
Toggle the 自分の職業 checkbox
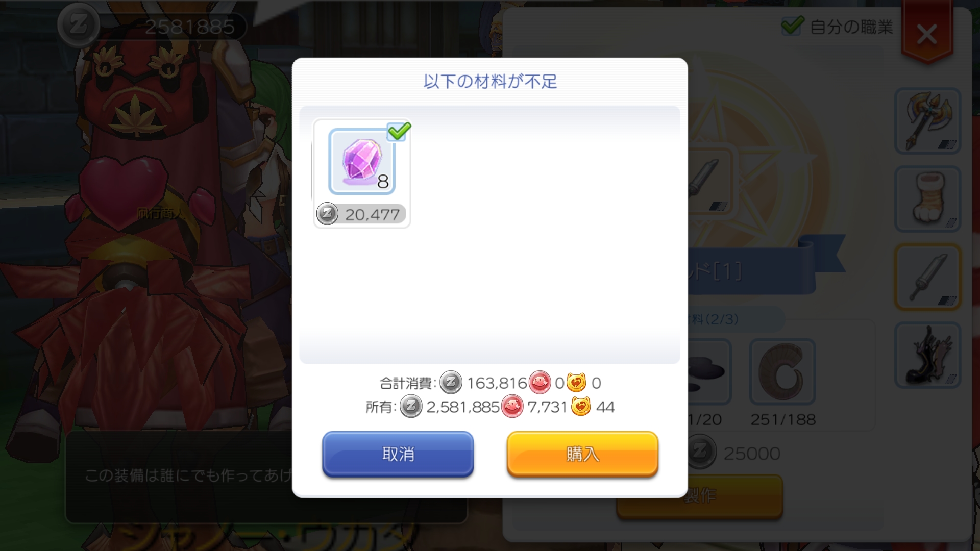pos(792,26)
